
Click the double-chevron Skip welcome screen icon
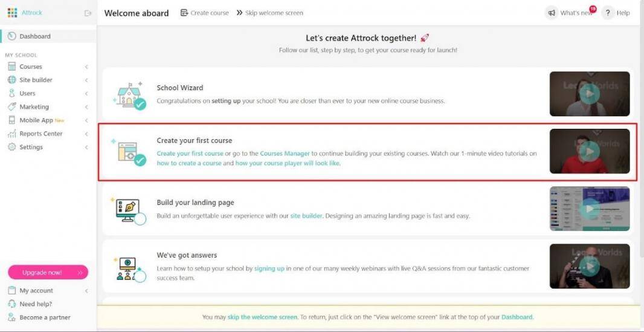point(239,13)
